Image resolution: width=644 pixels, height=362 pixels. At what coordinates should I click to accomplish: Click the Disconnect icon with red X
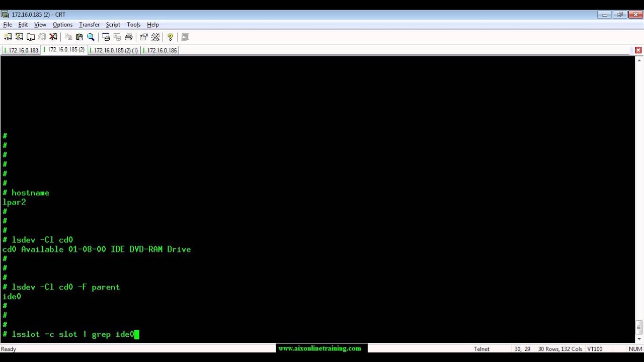(53, 37)
